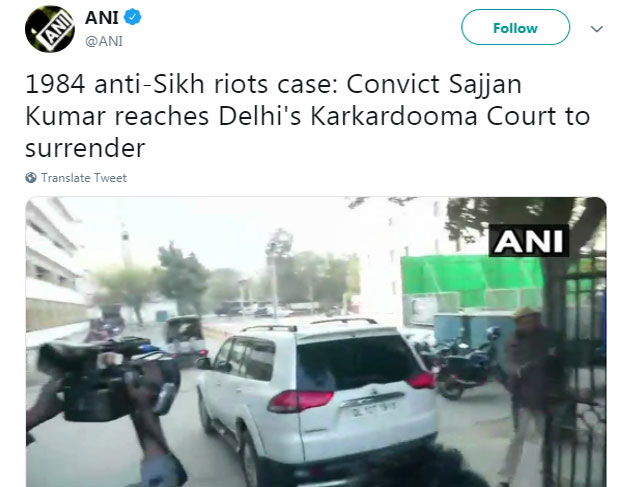Click the @ANI handle
The height and width of the screenshot is (487, 639).
(104, 42)
